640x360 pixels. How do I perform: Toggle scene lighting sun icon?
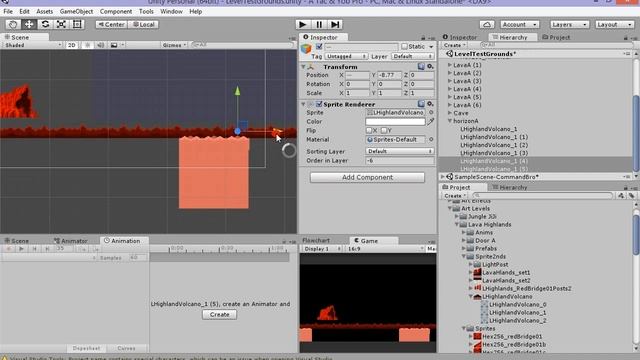(x=87, y=45)
